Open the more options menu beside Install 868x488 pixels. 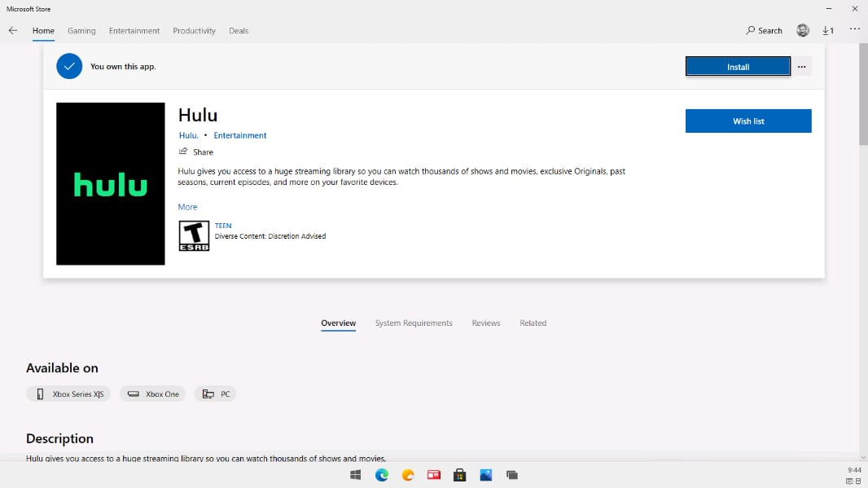[802, 67]
